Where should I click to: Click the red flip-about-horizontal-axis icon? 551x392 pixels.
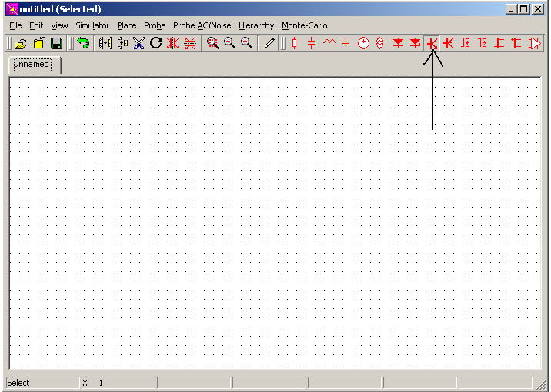(x=190, y=44)
